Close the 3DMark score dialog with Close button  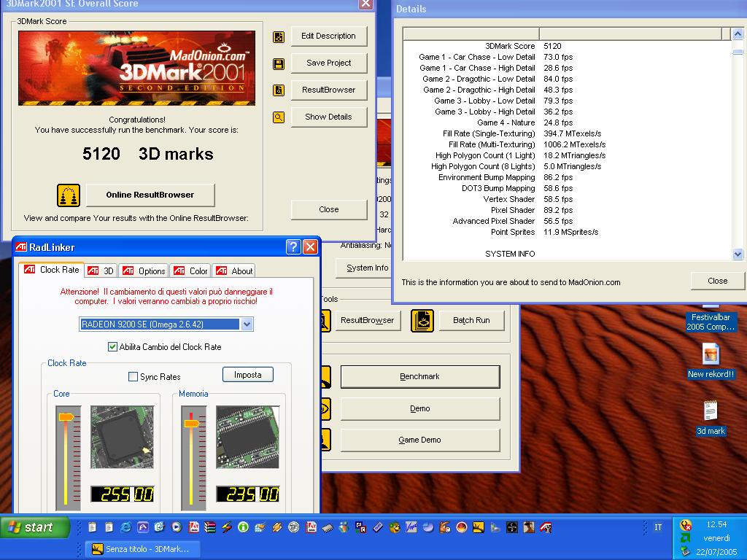point(329,209)
